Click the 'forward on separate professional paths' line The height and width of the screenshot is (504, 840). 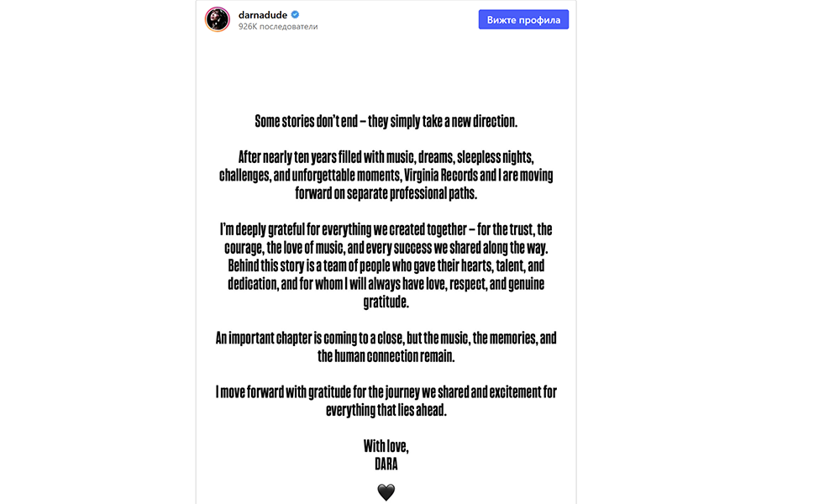(x=386, y=193)
